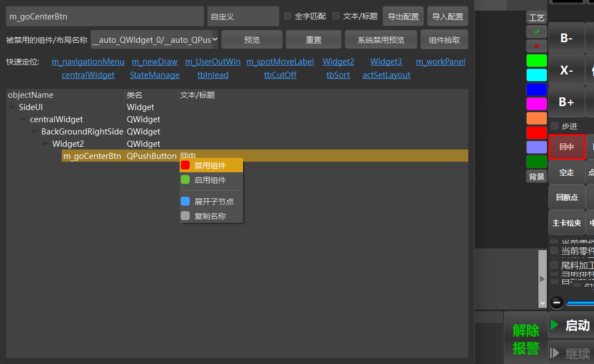Image resolution: width=594 pixels, height=364 pixels.
Task: Click the 导出配置 button
Action: [403, 16]
